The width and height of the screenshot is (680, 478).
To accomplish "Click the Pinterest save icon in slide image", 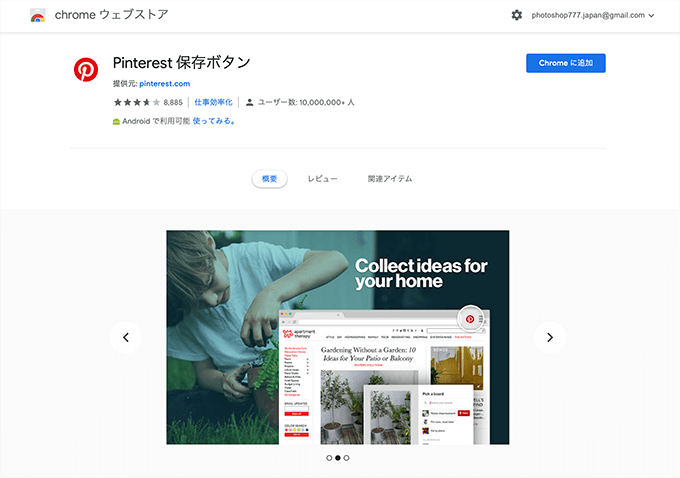I will [470, 319].
